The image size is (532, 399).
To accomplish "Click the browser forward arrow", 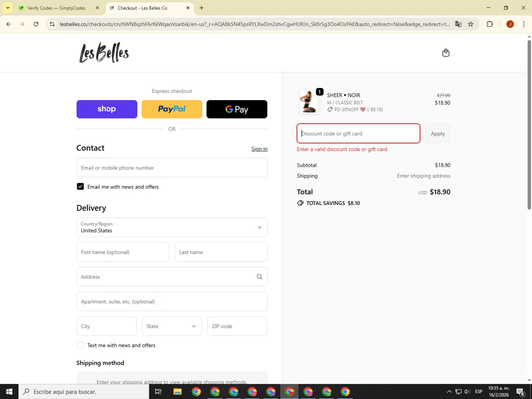I will [x=22, y=24].
